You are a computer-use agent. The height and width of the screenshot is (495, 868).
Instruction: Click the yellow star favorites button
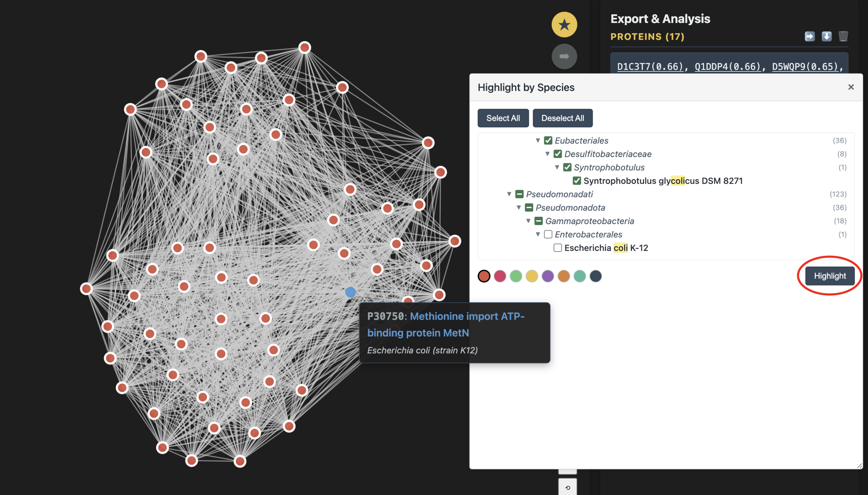coord(564,24)
